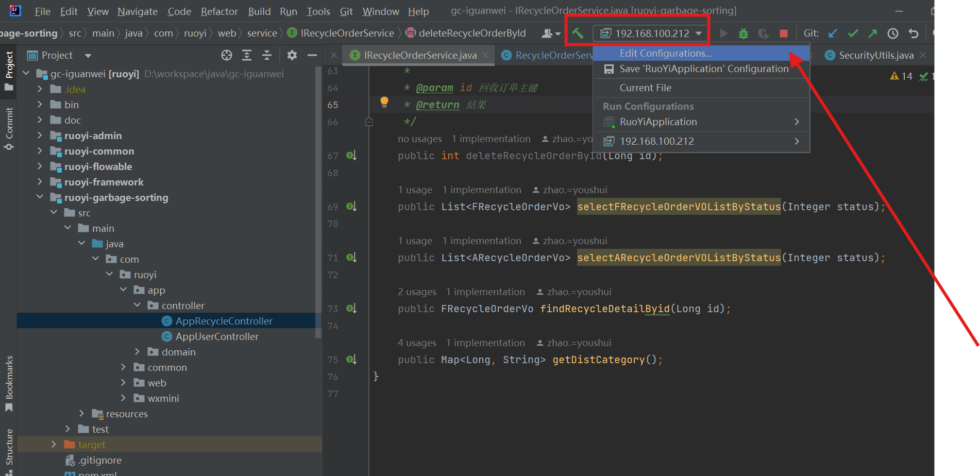Open Git Show History clock icon
The image size is (980, 476).
click(893, 33)
